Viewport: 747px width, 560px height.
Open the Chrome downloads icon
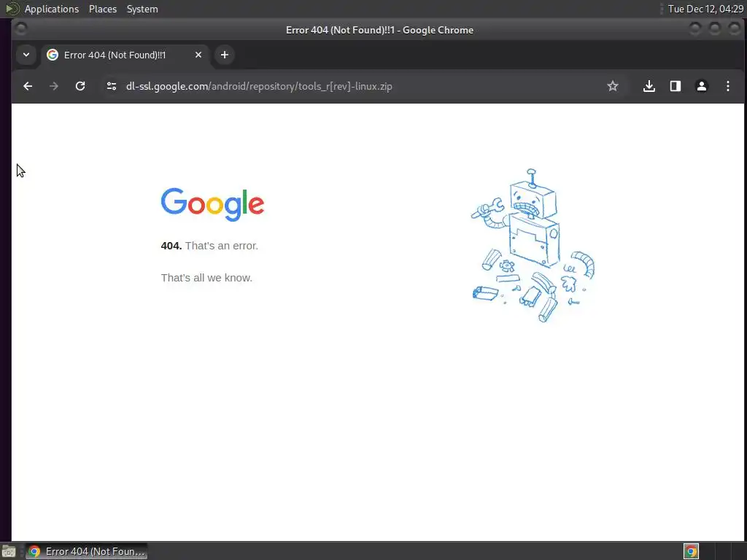tap(649, 86)
